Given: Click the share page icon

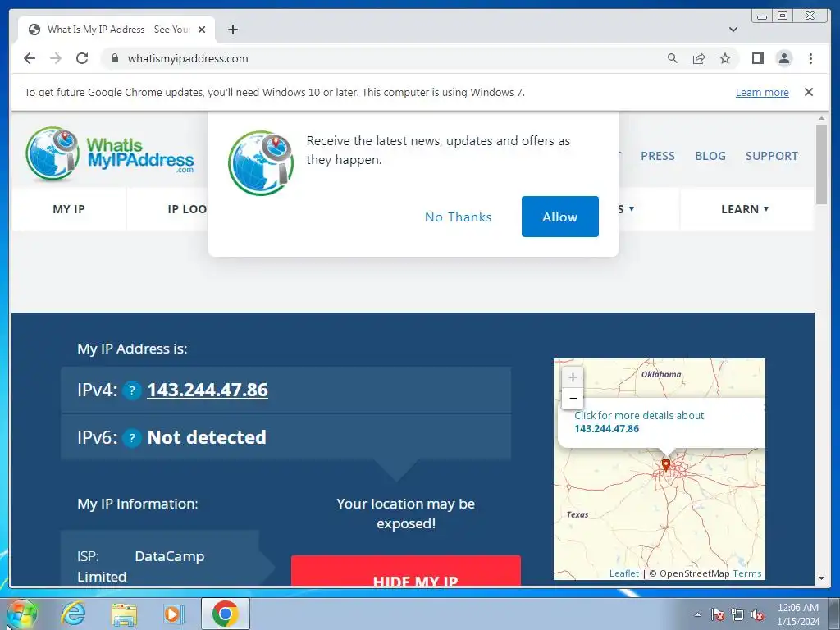Looking at the screenshot, I should tap(699, 58).
